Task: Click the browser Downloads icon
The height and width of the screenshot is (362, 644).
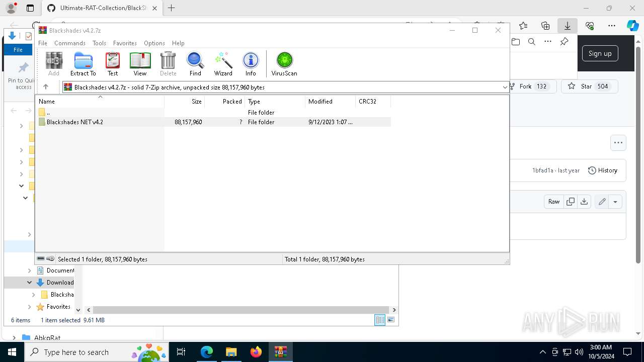Action: tap(567, 26)
